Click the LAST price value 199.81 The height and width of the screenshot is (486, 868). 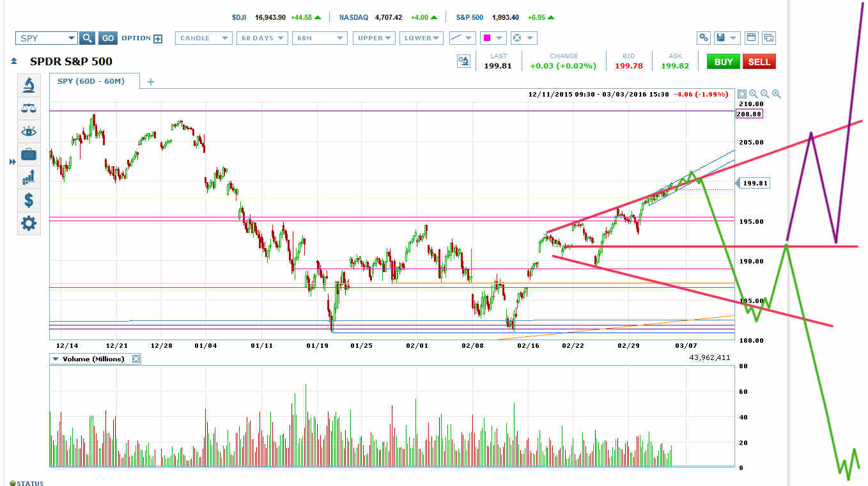pyautogui.click(x=498, y=66)
